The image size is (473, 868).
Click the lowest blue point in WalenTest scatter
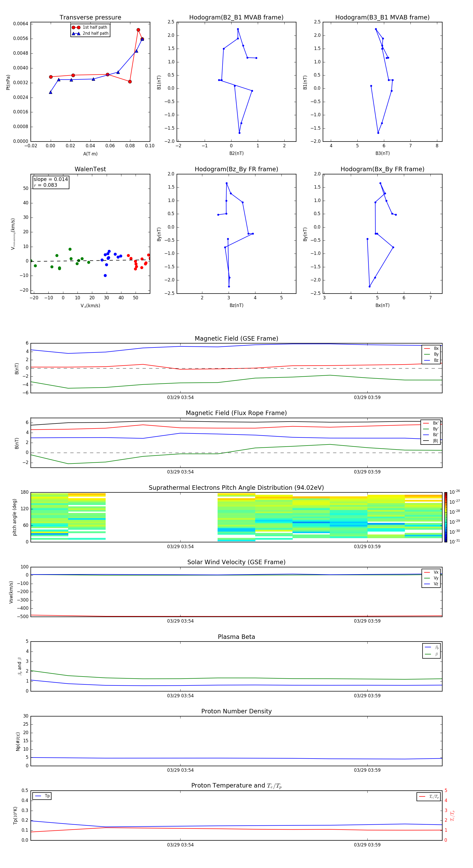tap(105, 276)
